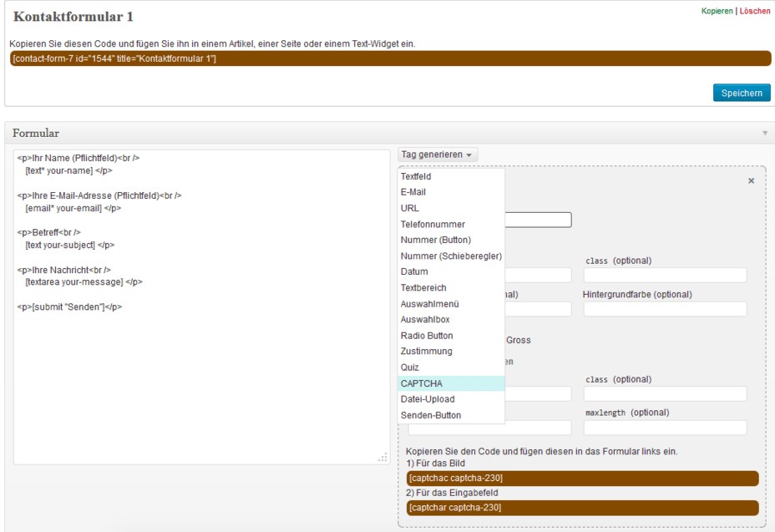
Task: Click the Formular panel heading
Action: 36,133
